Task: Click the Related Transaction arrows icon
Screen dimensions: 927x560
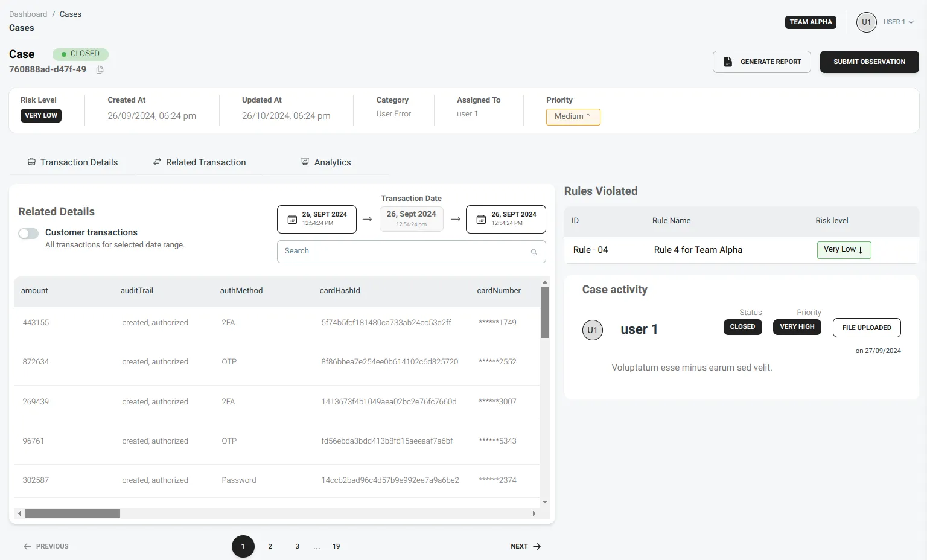Action: [x=157, y=162]
